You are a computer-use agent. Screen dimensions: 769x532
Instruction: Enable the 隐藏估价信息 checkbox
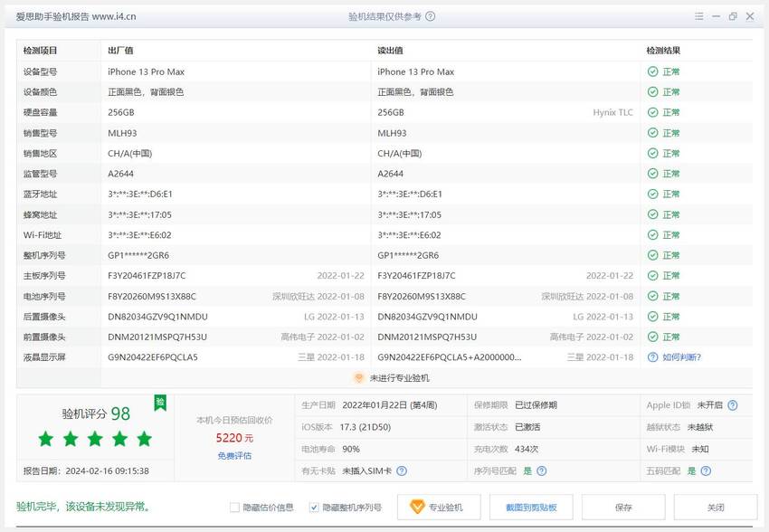234,508
